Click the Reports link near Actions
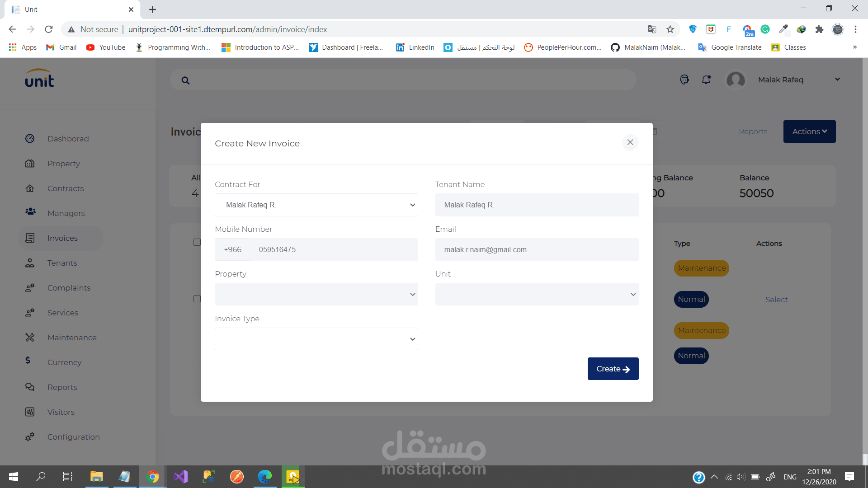868x488 pixels. (753, 131)
